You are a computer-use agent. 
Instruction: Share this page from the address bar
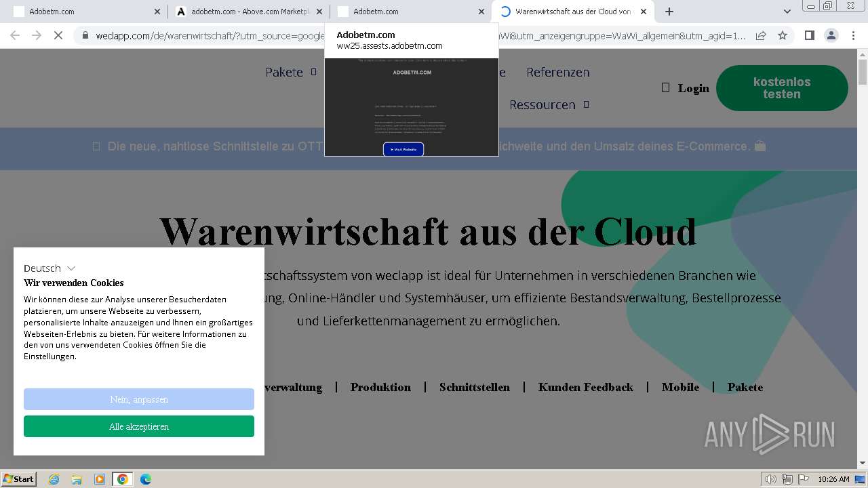[761, 35]
